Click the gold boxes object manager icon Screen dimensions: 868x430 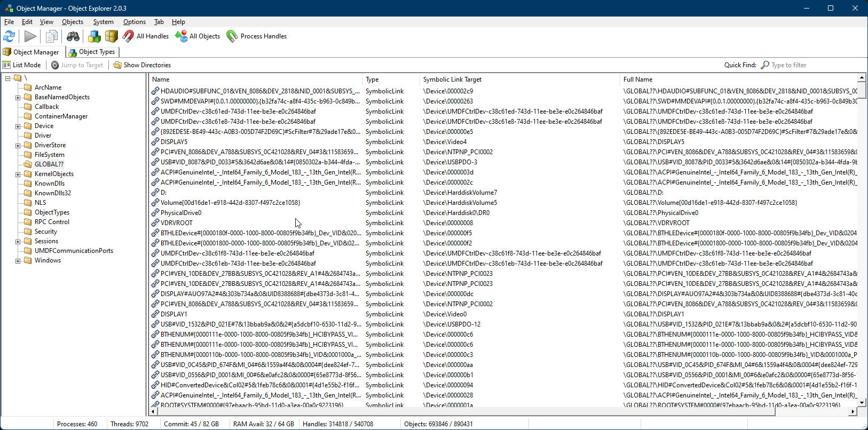pos(111,36)
